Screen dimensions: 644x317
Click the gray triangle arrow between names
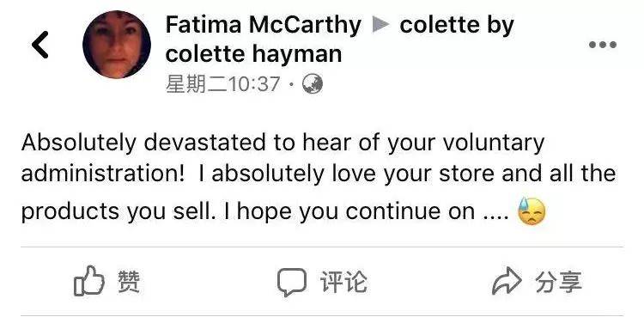380,25
